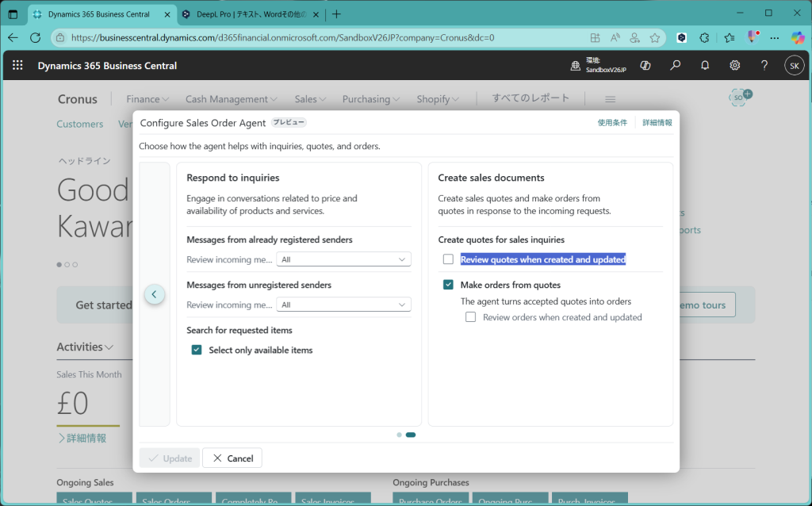Open the browser tab actions menu

[13, 14]
